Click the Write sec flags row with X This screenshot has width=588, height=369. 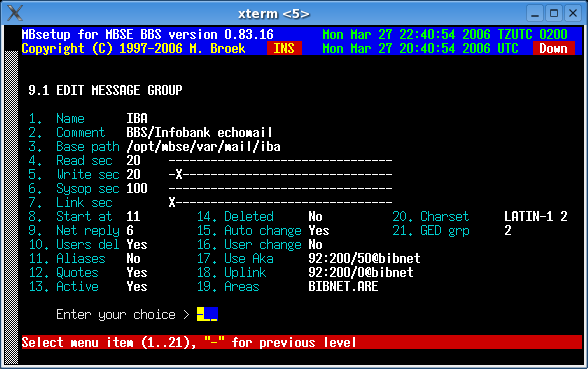pos(280,175)
